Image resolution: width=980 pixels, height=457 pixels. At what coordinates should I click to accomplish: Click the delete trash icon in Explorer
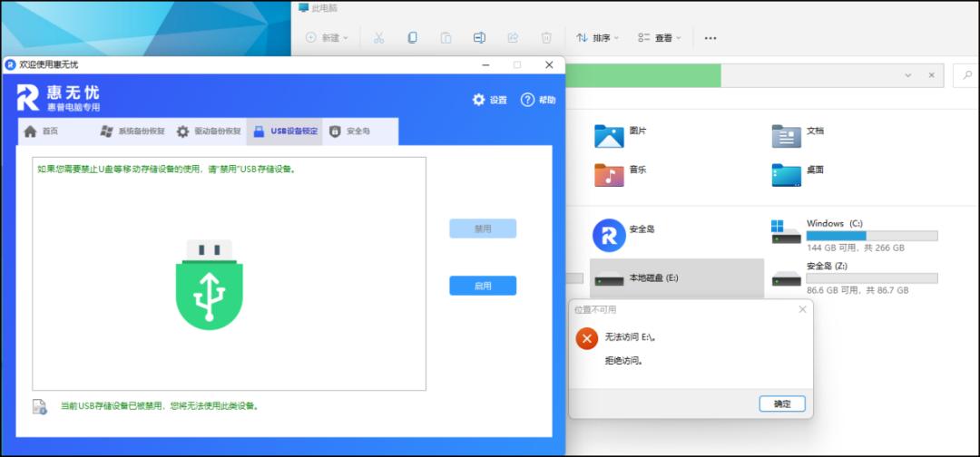[x=546, y=38]
